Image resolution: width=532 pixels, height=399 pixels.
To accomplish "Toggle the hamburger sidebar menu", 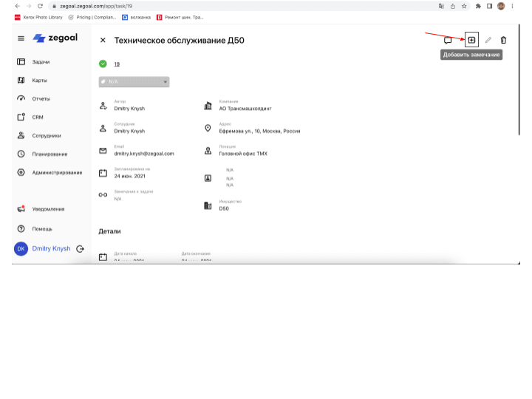I will 21,38.
